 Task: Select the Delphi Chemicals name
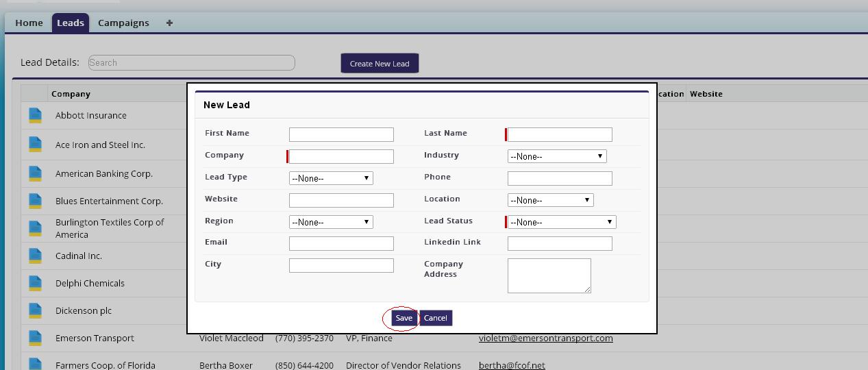(x=90, y=283)
